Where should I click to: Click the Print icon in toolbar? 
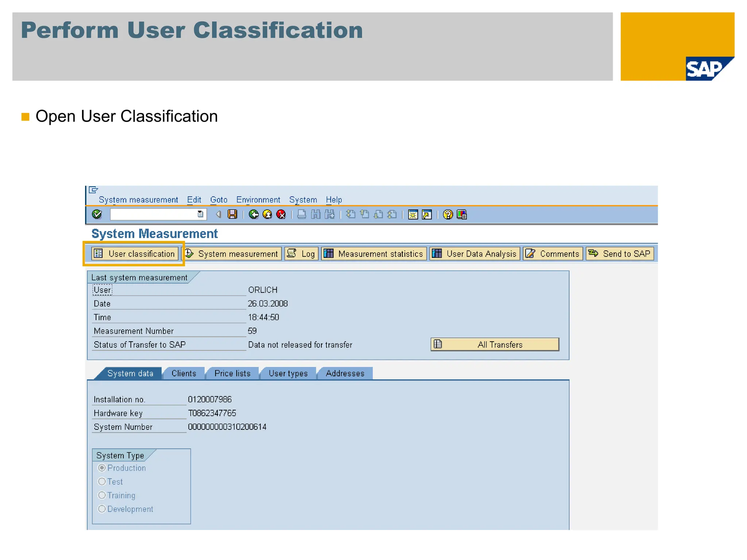[302, 214]
